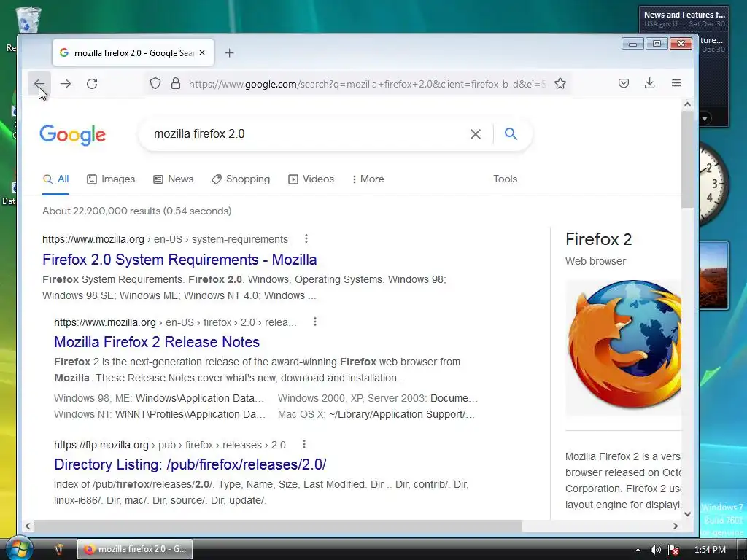Expand the More search categories menu
The height and width of the screenshot is (560, 747).
[368, 179]
